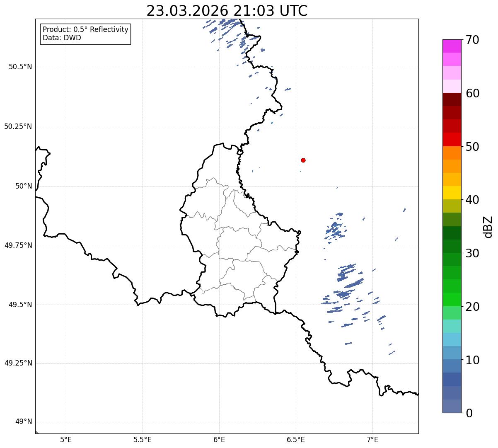
Task: Click the 49.75°N latitude label
Action: 18,245
